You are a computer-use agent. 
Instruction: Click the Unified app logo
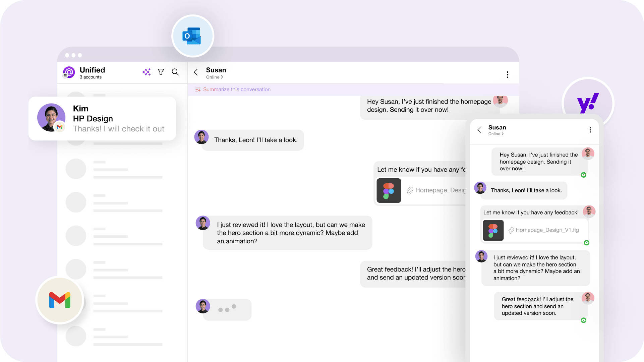[69, 72]
